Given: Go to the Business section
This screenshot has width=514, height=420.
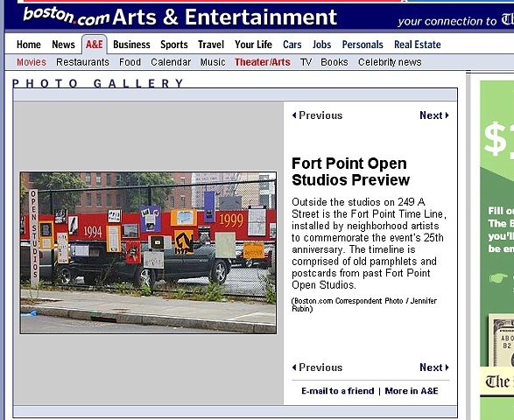Looking at the screenshot, I should tap(131, 45).
